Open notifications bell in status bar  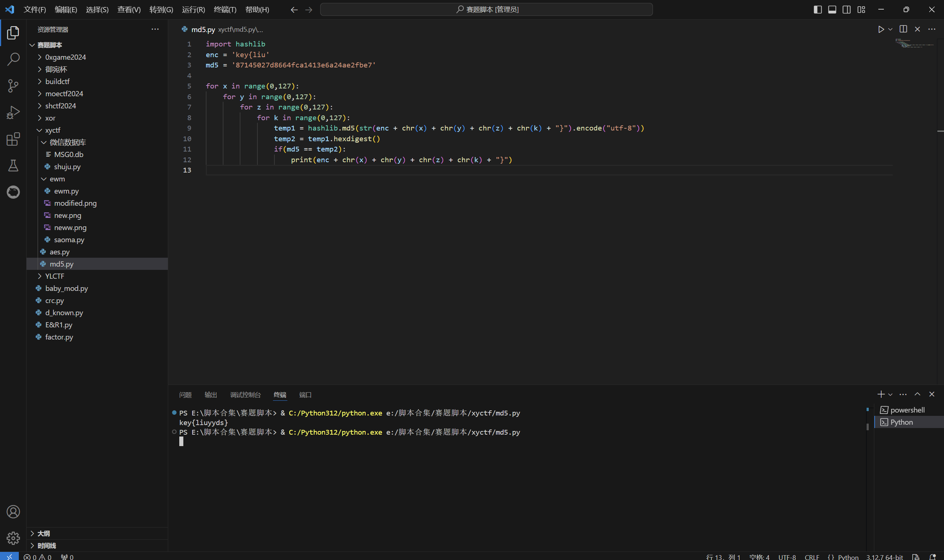[932, 557]
